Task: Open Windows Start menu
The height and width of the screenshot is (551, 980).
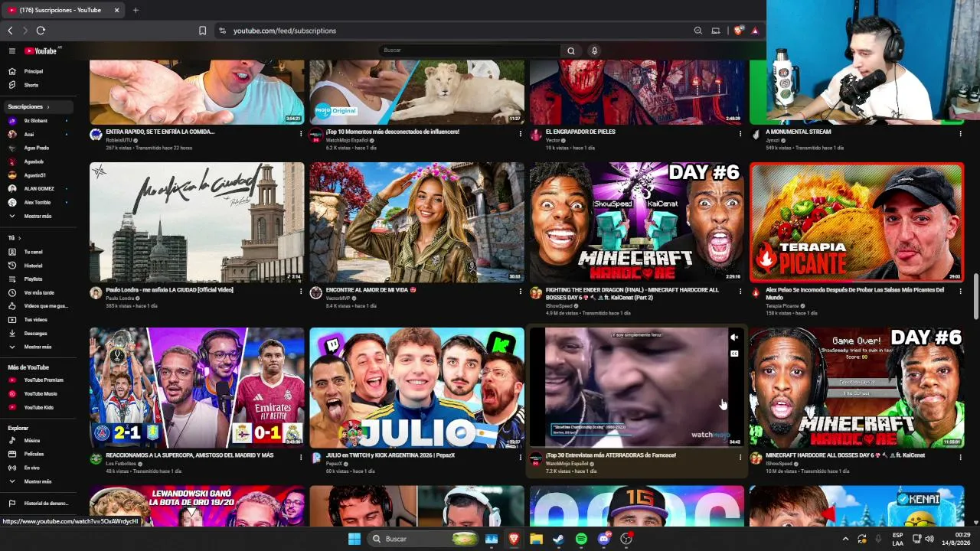Action: [x=354, y=539]
